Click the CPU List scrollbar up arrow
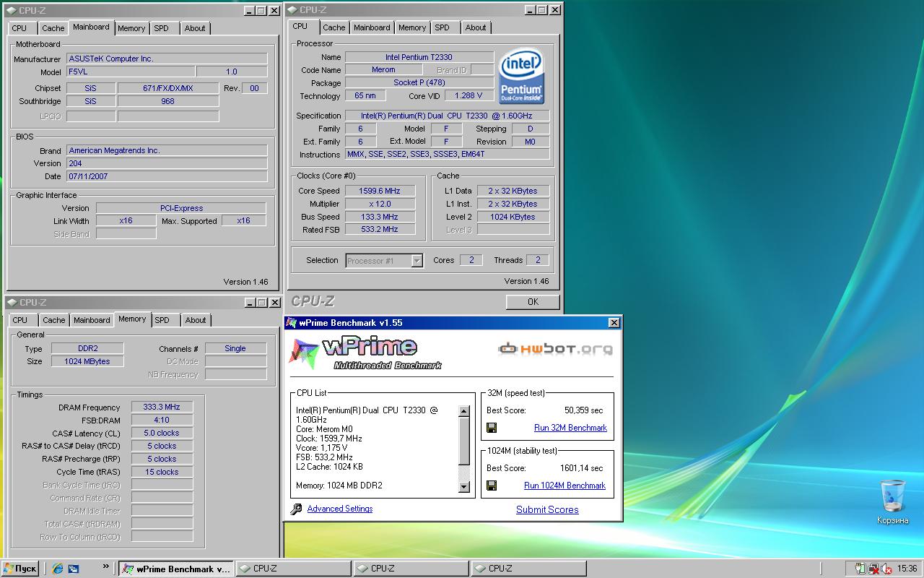This screenshot has height=578, width=924. pos(464,411)
